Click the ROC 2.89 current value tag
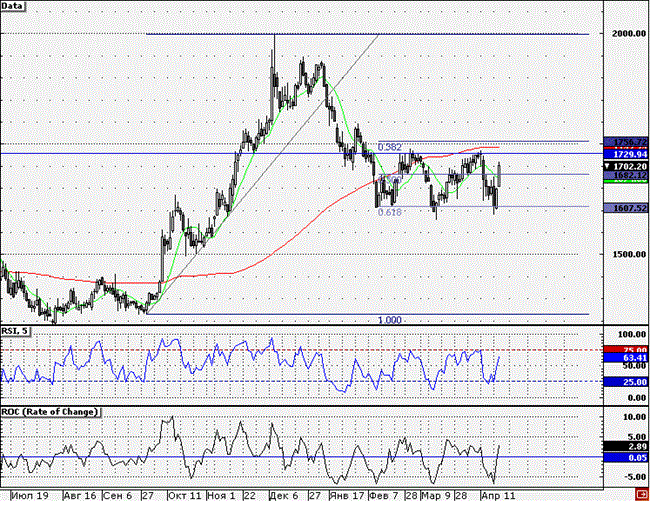The height and width of the screenshot is (506, 650). point(626,446)
